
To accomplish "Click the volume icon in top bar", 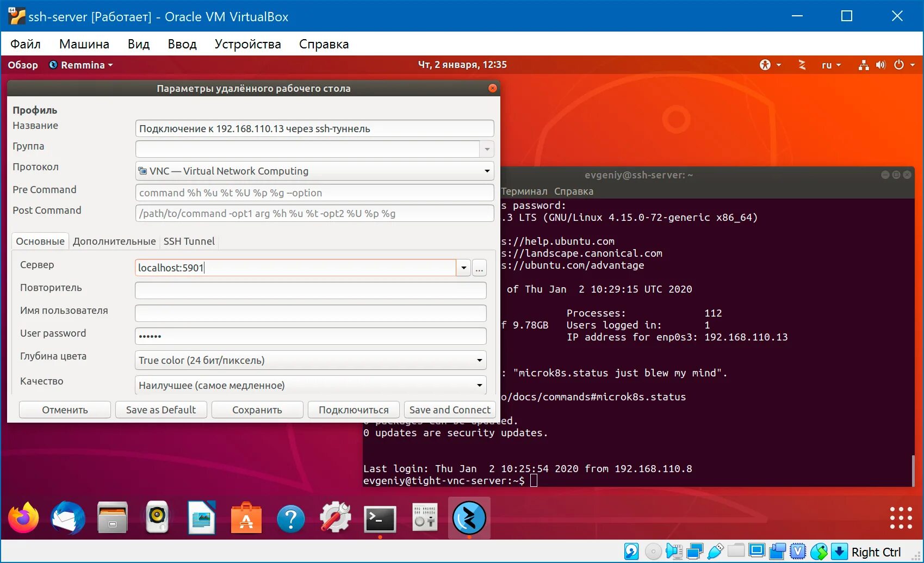I will point(881,65).
